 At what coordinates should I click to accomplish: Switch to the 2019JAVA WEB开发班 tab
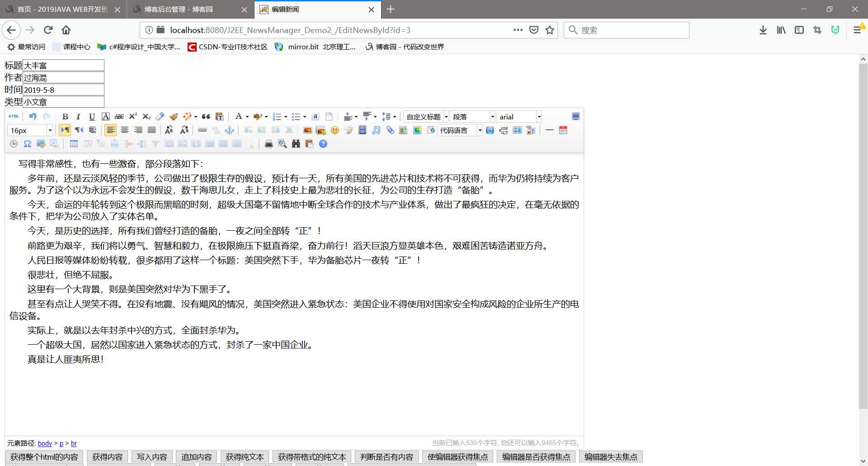63,9
